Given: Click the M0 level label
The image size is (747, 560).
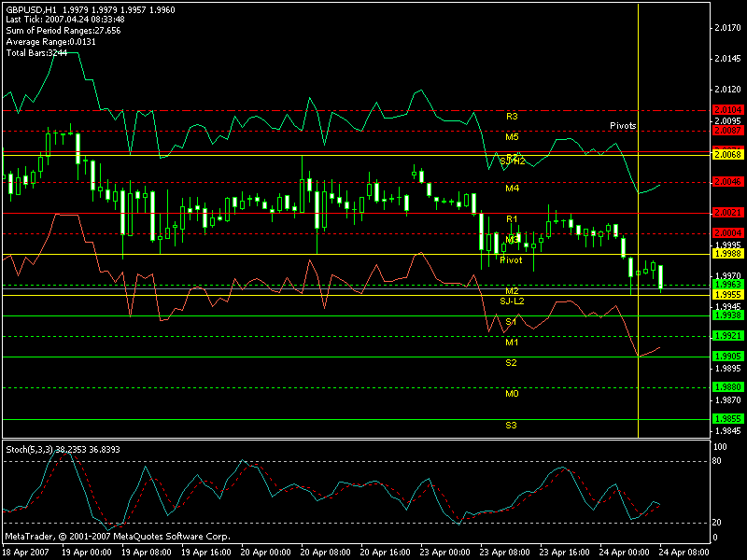Looking at the screenshot, I should coord(512,394).
